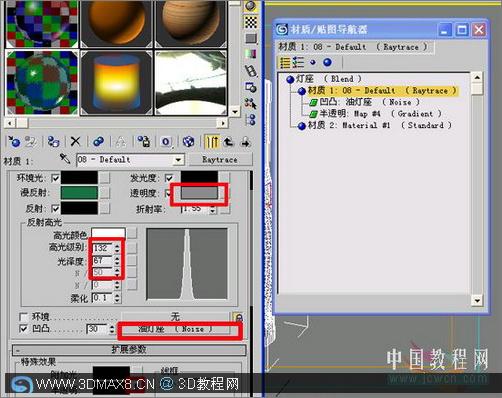
Task: Switch navigator to View Large Icons
Action: 328,62
